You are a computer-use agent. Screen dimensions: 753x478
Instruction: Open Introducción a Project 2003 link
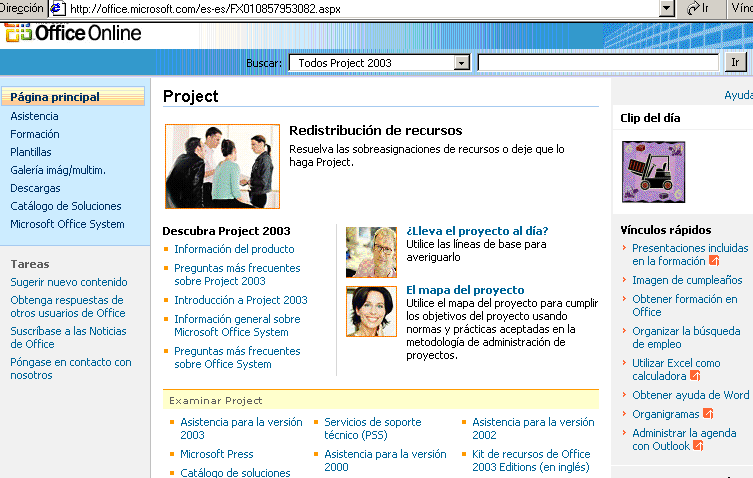tap(241, 300)
